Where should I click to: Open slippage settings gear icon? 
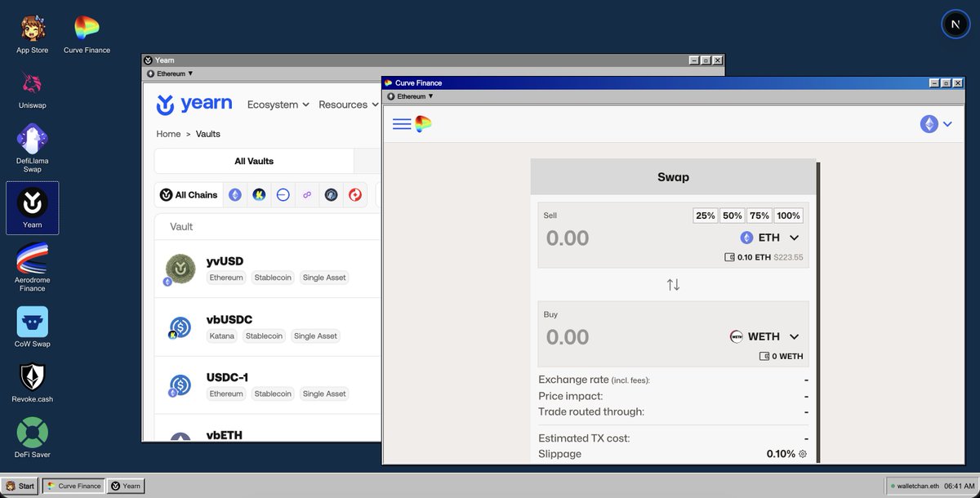(803, 454)
